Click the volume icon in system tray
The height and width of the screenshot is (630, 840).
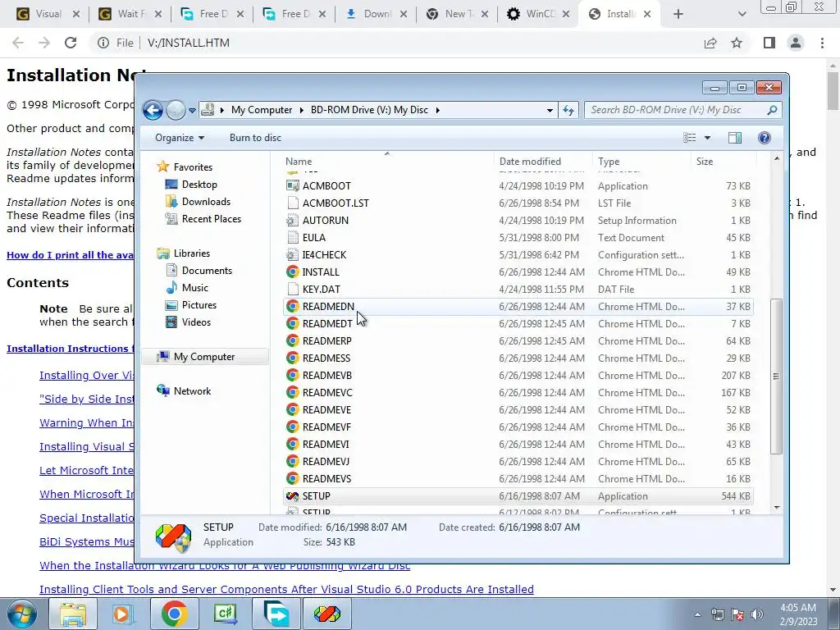(756, 614)
